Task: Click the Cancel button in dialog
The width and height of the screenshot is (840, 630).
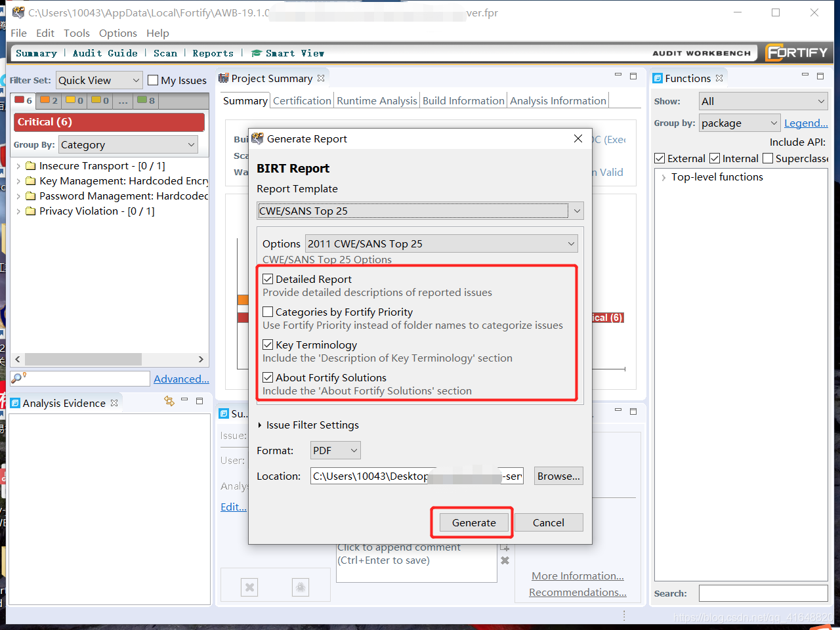Action: tap(549, 522)
